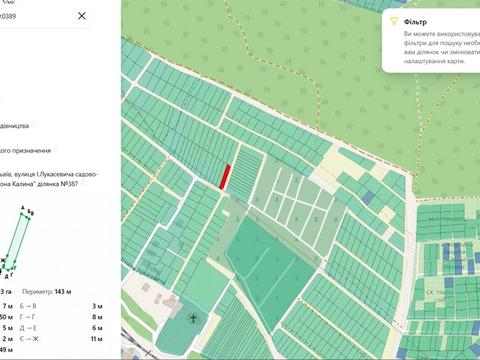The width and height of the screenshot is (480, 360).
Task: Click the info icon next to "призначення"
Action: point(56,149)
